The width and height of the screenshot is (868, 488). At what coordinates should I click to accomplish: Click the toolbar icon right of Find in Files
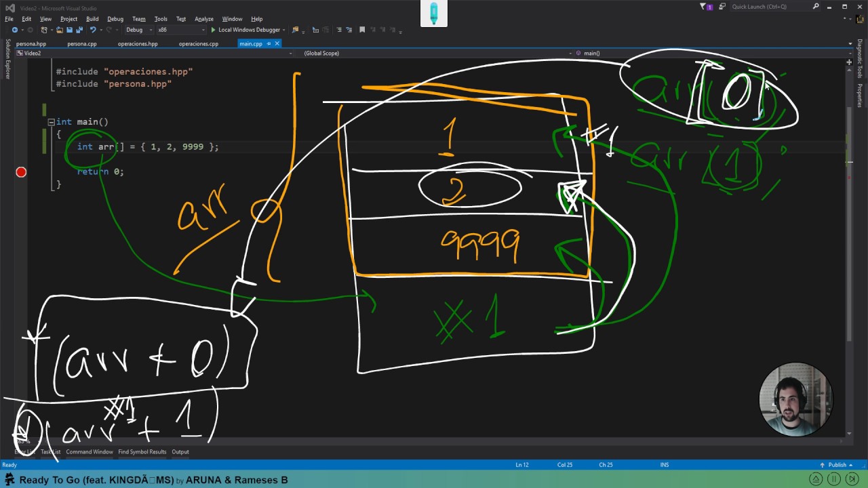click(x=315, y=30)
